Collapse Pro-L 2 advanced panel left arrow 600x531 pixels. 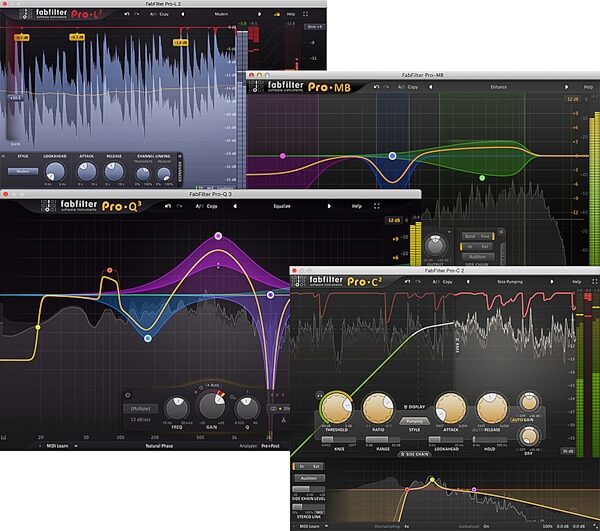[3, 156]
